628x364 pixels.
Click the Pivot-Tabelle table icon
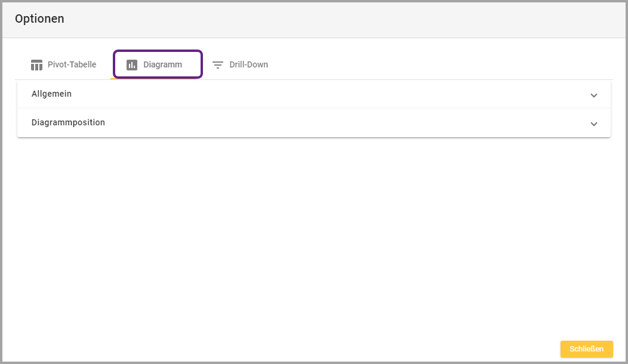pos(36,65)
